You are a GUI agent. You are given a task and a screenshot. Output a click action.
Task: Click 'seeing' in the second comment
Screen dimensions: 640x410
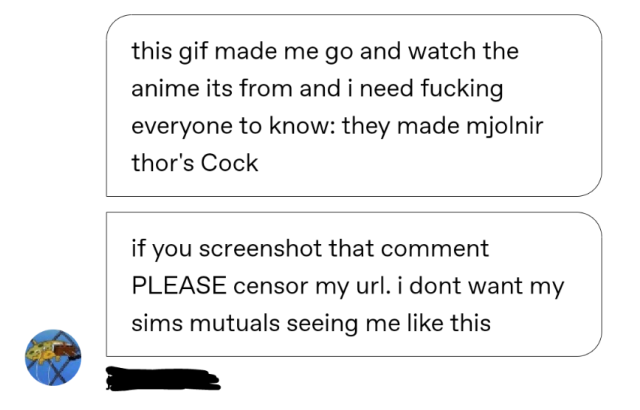click(322, 324)
